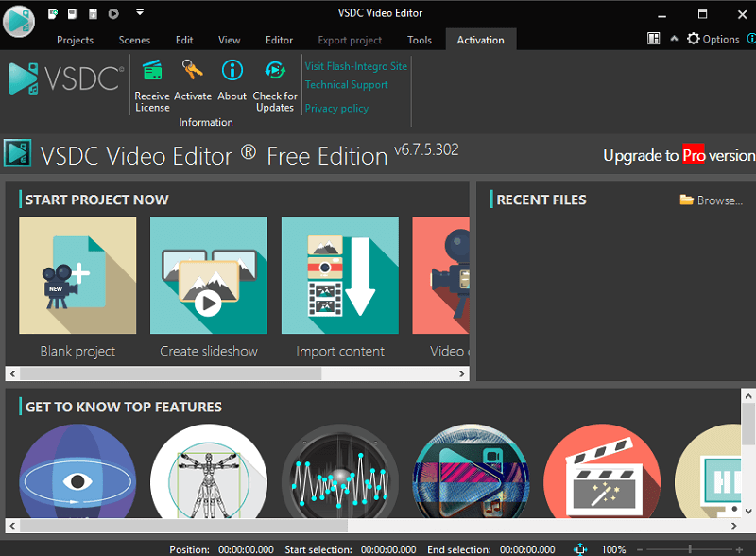The image size is (756, 556).
Task: Click the Receive License icon
Action: coord(152,71)
